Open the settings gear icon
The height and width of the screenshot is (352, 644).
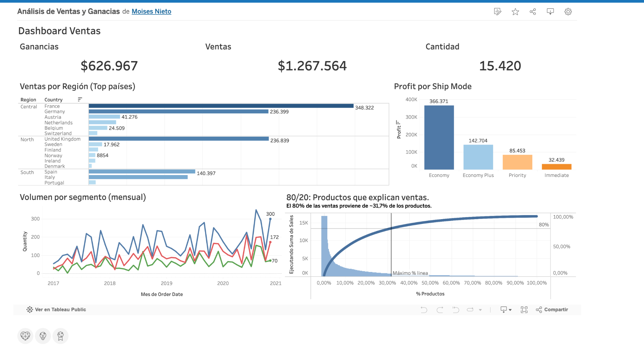(568, 11)
